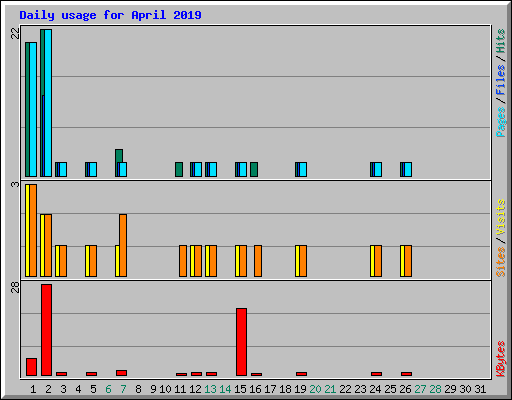Select day label 26 on the x-axis

pyautogui.click(x=405, y=389)
